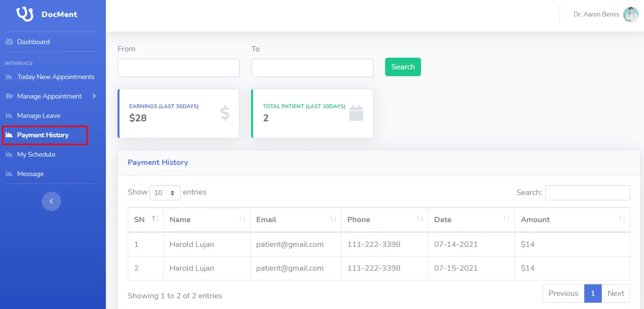644x309 pixels.
Task: Click the Total Patient value 2
Action: [x=266, y=118]
